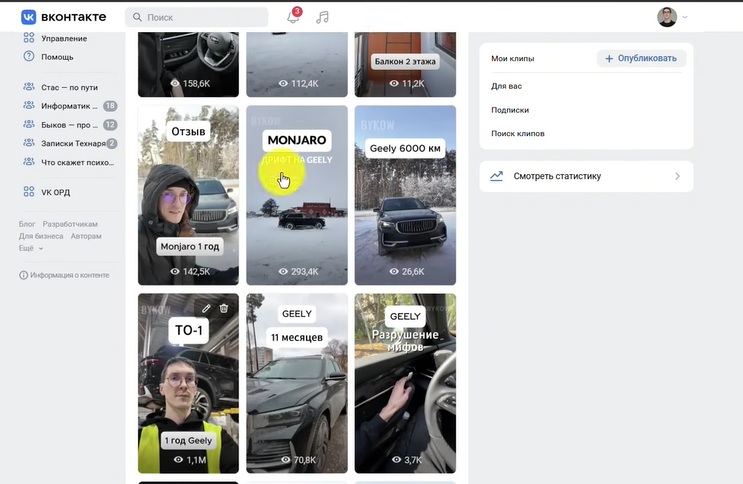Screen dimensions: 743x484
Task: Click the Опубликовать button
Action: pos(641,58)
